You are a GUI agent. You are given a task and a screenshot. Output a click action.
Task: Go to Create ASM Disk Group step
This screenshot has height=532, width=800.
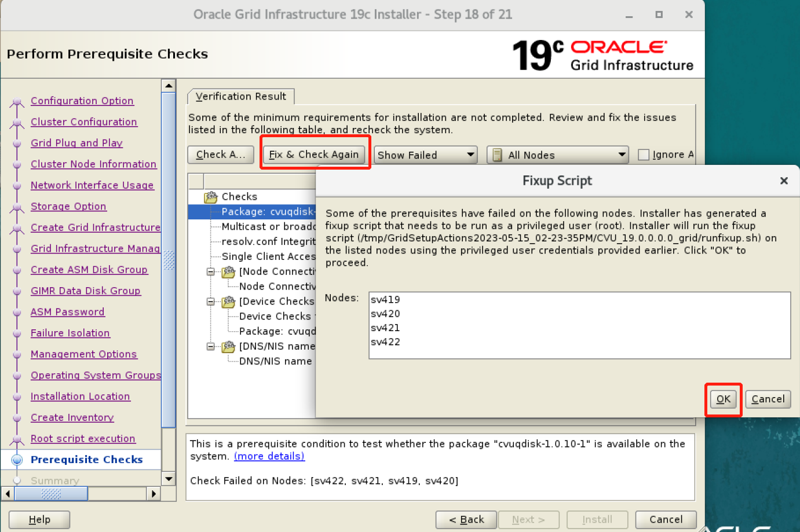(89, 270)
